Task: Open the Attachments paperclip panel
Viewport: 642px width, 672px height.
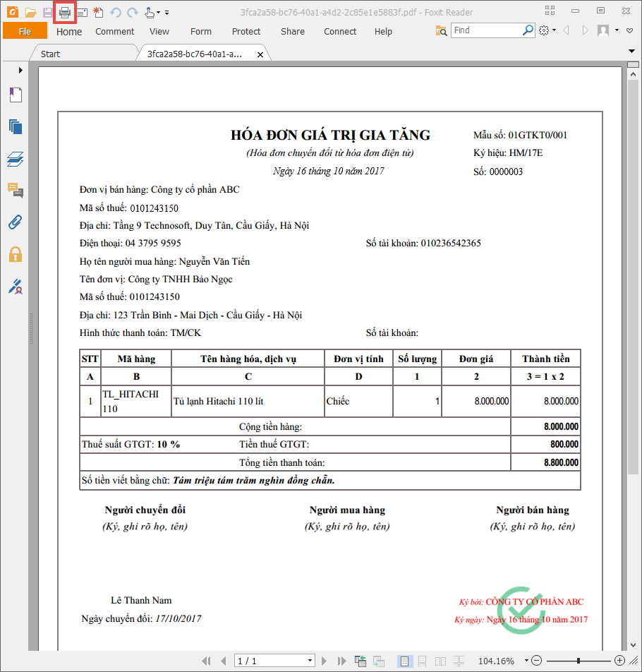Action: (16, 222)
